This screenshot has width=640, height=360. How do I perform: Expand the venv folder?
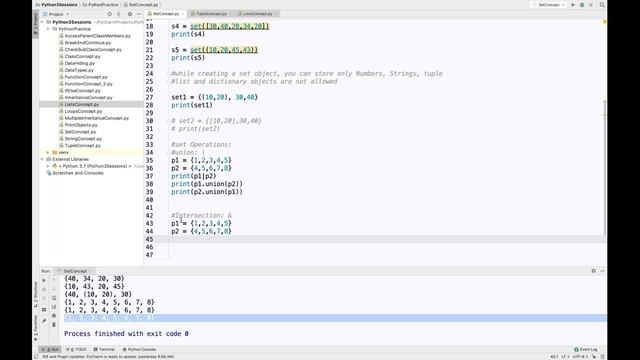point(48,152)
